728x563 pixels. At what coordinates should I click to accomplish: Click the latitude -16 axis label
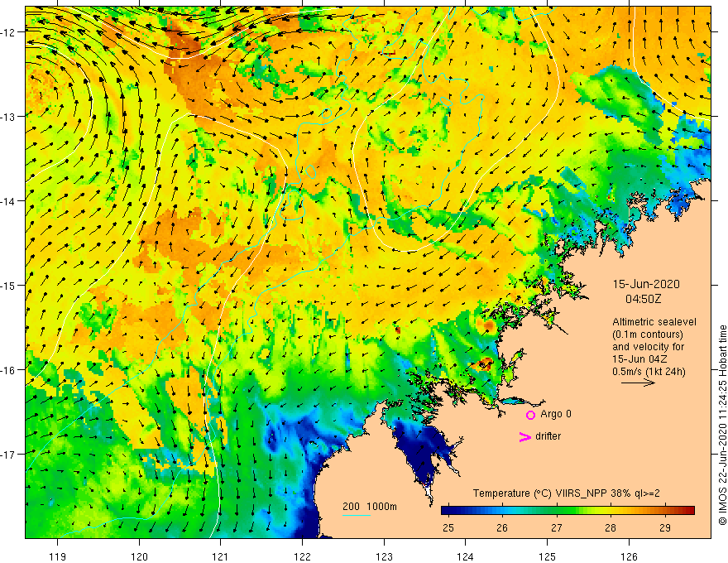(8, 370)
